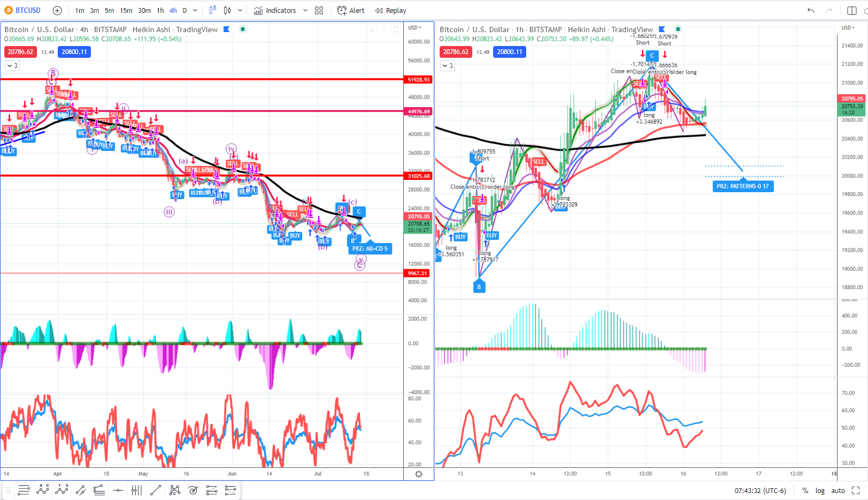This screenshot has height=500, width=868.
Task: Redo the last chart action
Action: pyautogui.click(x=829, y=11)
